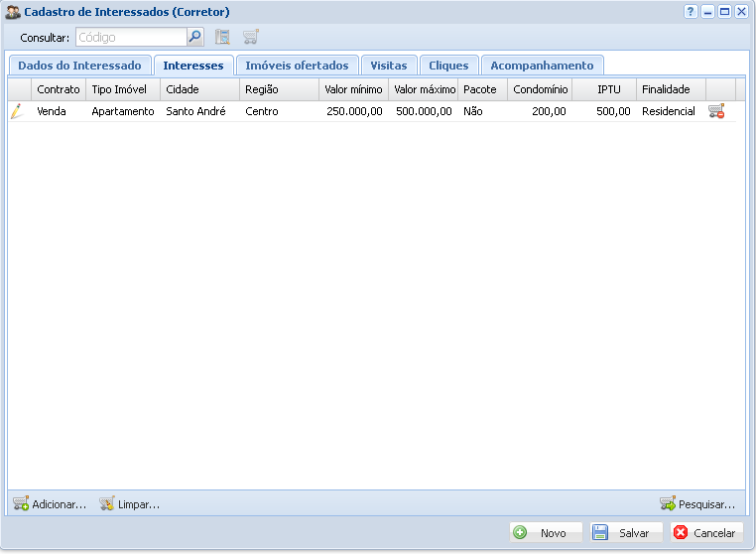Click the report icon next to search
The image size is (756, 554).
(x=222, y=38)
